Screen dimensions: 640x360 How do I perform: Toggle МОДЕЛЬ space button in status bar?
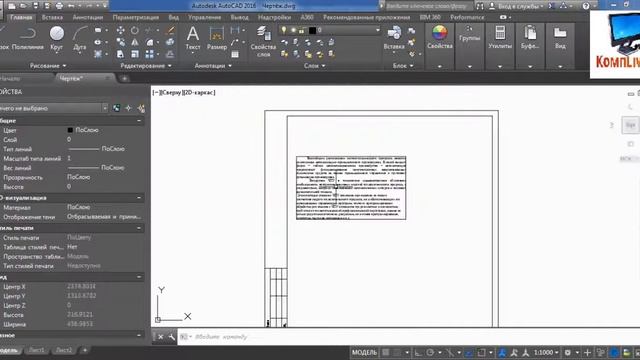point(364,352)
